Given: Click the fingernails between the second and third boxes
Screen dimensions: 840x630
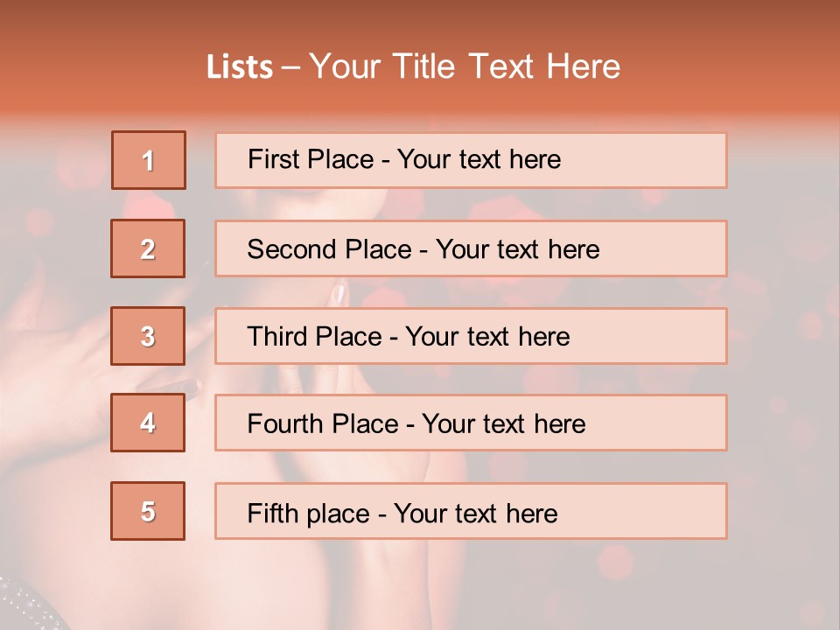Looking at the screenshot, I should 339,291.
